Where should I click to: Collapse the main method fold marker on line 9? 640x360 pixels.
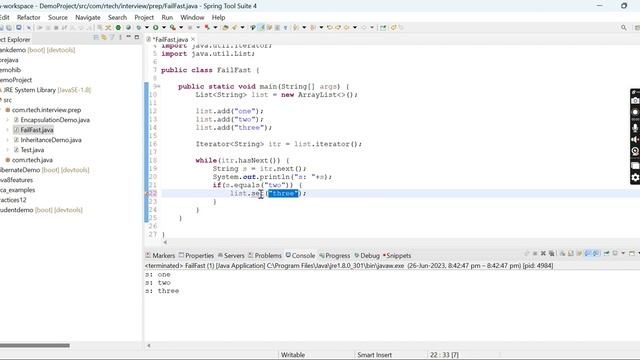[158, 87]
